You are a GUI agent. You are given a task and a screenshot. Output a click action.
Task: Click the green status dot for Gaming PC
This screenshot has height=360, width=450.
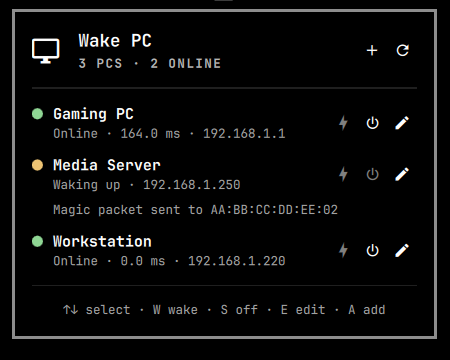(x=37, y=114)
